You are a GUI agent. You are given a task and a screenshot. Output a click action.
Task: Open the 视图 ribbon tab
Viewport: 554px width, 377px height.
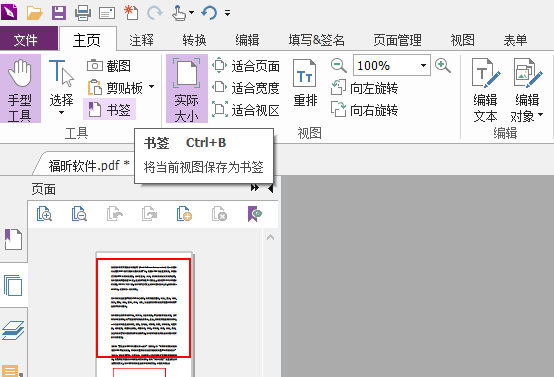point(462,40)
